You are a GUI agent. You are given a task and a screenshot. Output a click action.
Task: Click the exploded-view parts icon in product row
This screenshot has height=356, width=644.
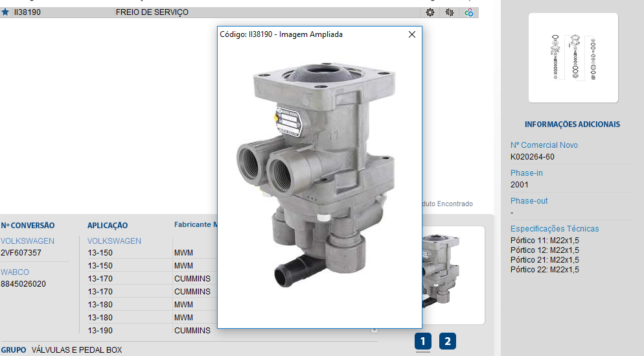coord(450,12)
